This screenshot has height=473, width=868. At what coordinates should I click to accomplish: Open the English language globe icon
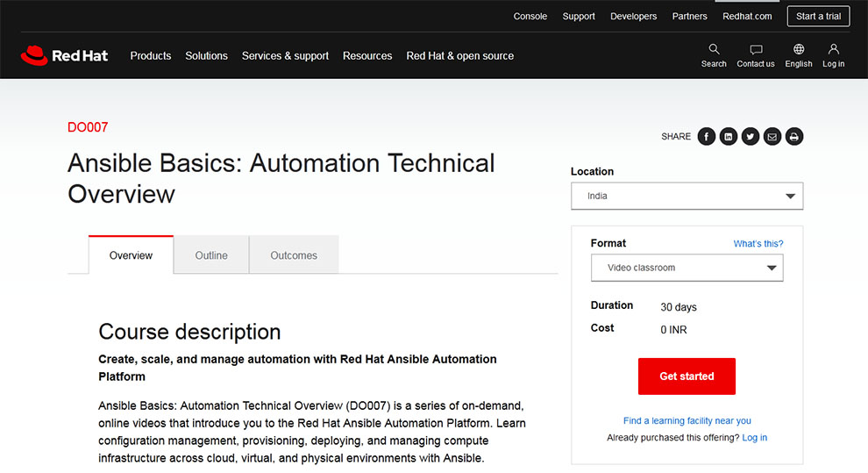(x=798, y=49)
